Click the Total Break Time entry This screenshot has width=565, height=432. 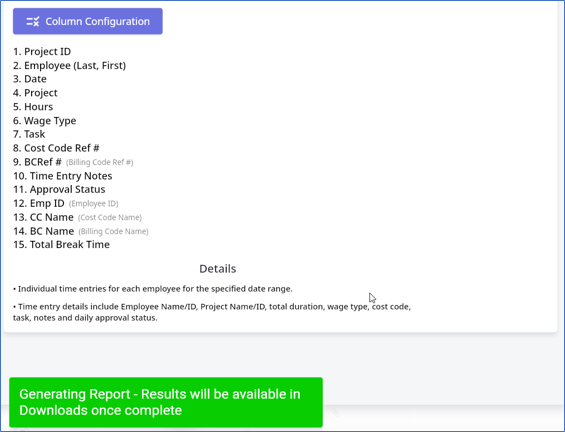[x=62, y=245]
